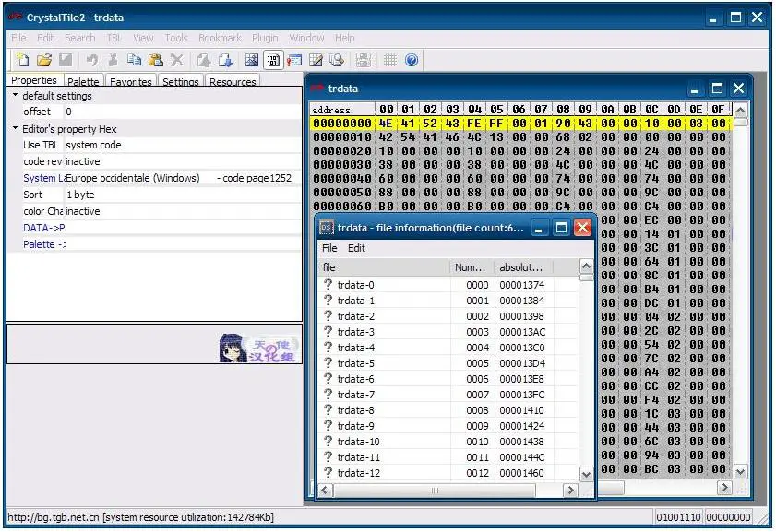
Task: Open the blue Help question-mark icon
Action: click(x=412, y=60)
